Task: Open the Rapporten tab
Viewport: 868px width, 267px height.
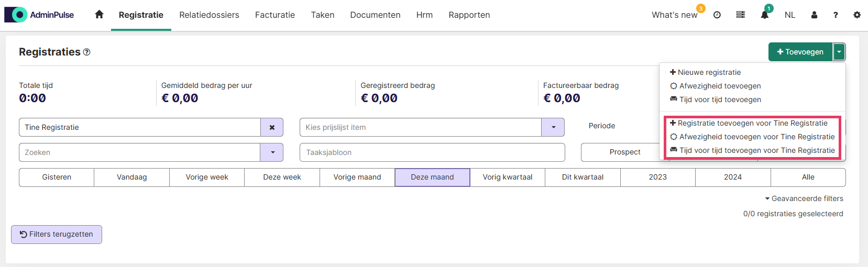Action: pyautogui.click(x=469, y=15)
